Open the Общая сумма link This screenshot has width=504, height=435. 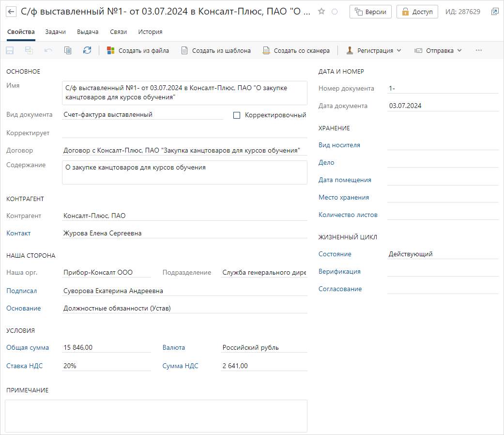pyautogui.click(x=28, y=347)
